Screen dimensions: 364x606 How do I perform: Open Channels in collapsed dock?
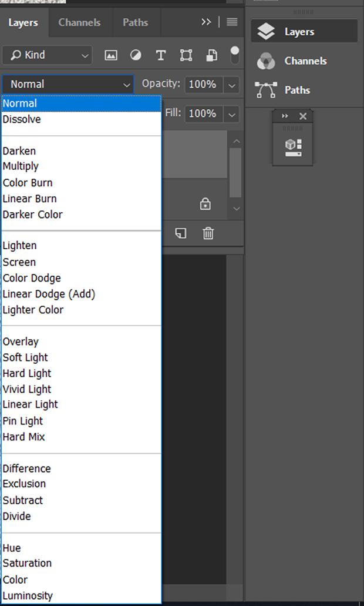(304, 61)
